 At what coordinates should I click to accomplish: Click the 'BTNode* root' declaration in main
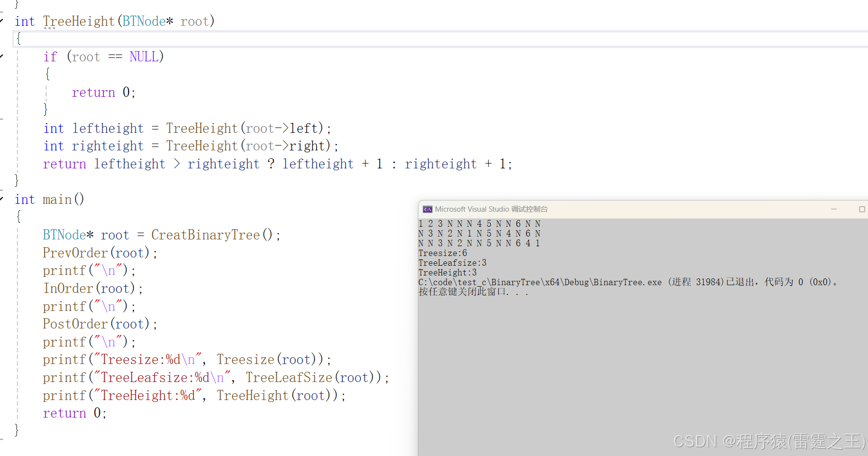86,235
